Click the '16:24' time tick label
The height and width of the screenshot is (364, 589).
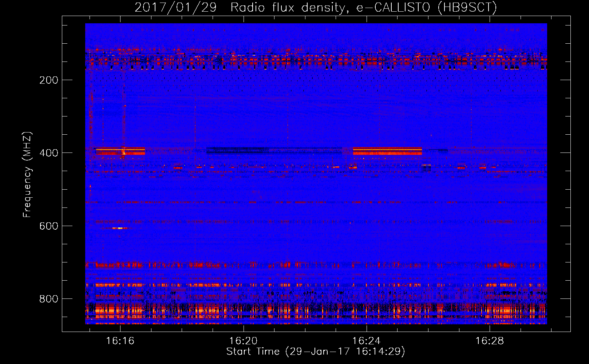coord(367,341)
